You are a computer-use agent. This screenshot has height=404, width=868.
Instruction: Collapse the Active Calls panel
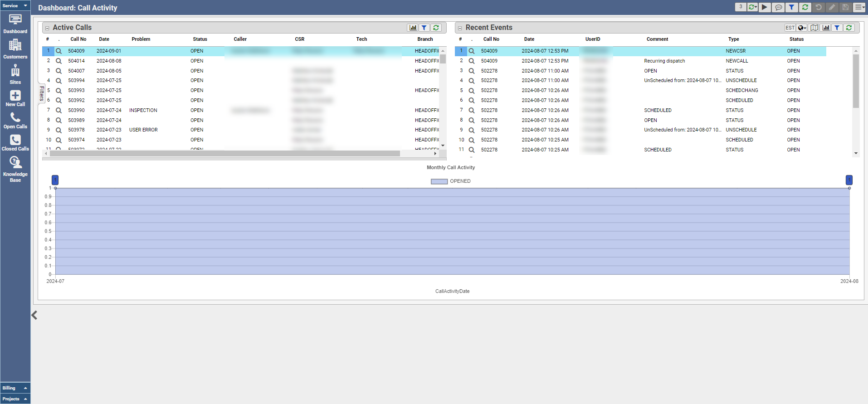(47, 28)
